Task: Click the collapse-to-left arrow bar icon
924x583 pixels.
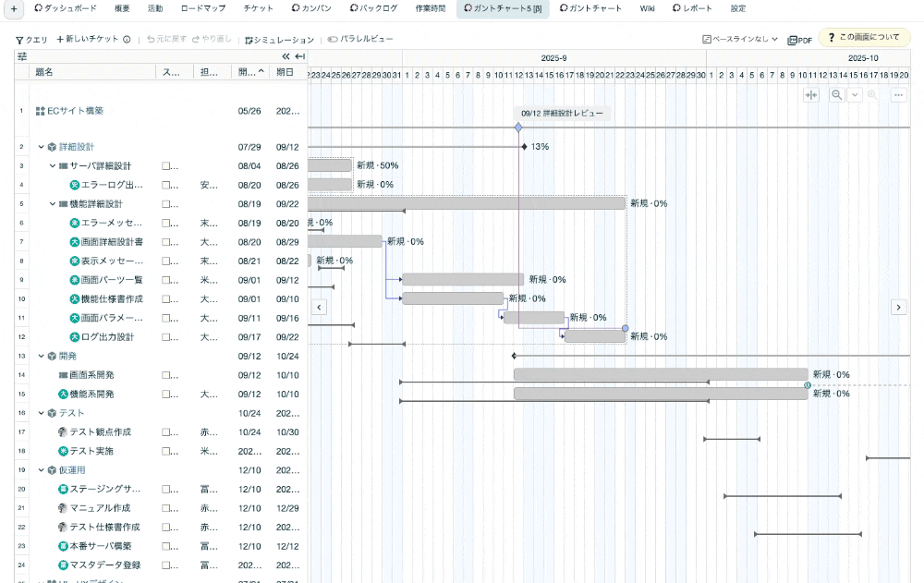Action: tap(300, 56)
